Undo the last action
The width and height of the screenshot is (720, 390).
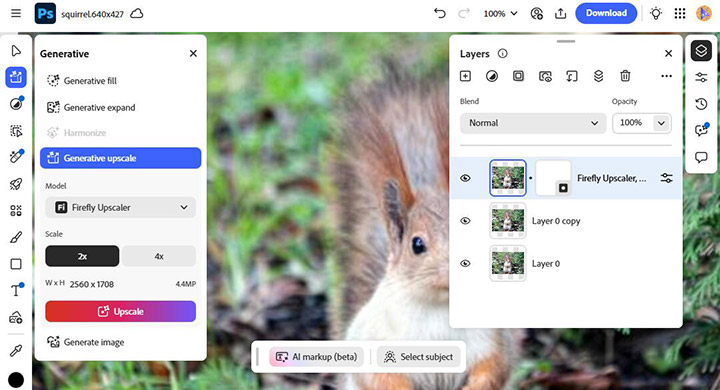click(439, 13)
